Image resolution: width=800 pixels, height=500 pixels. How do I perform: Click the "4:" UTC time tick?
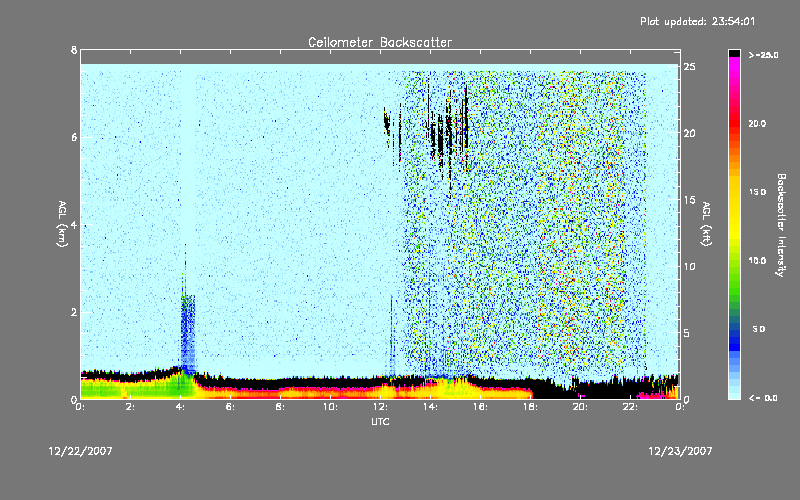point(181,407)
